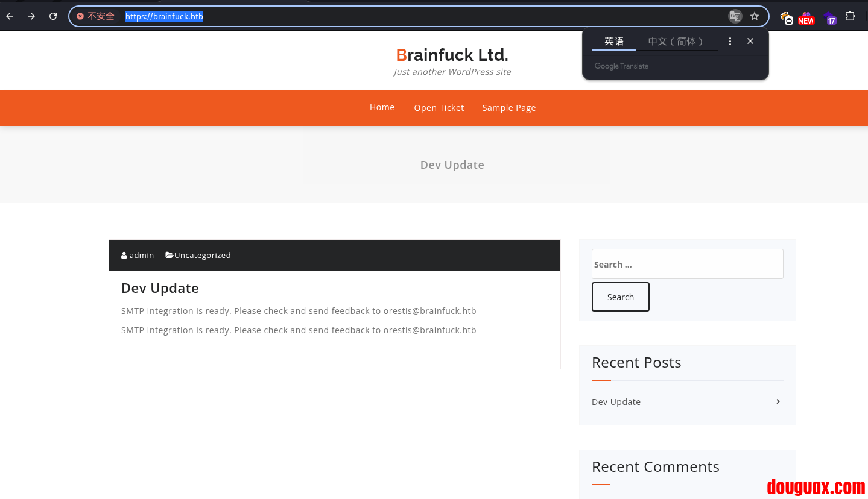Bookmark this page with the star icon
Image resolution: width=868 pixels, height=499 pixels.
(755, 16)
